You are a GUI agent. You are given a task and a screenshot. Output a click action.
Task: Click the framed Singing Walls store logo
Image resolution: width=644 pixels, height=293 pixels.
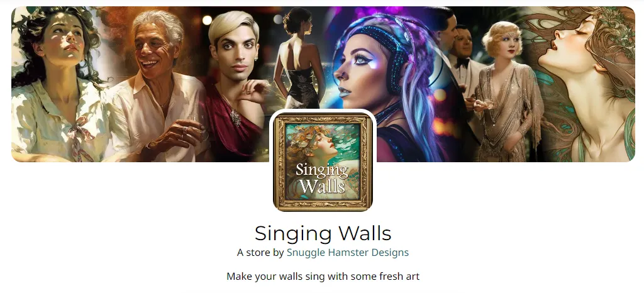point(323,162)
